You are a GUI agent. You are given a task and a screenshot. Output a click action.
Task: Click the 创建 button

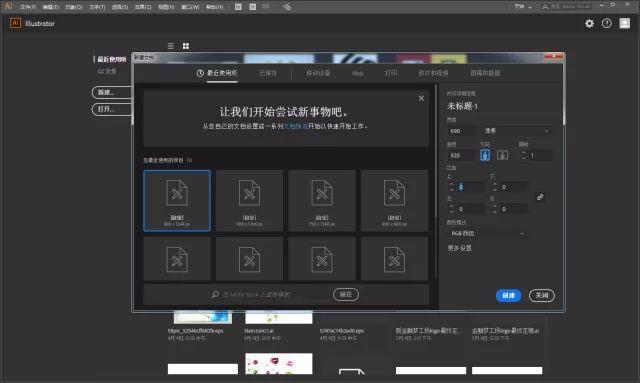point(509,295)
